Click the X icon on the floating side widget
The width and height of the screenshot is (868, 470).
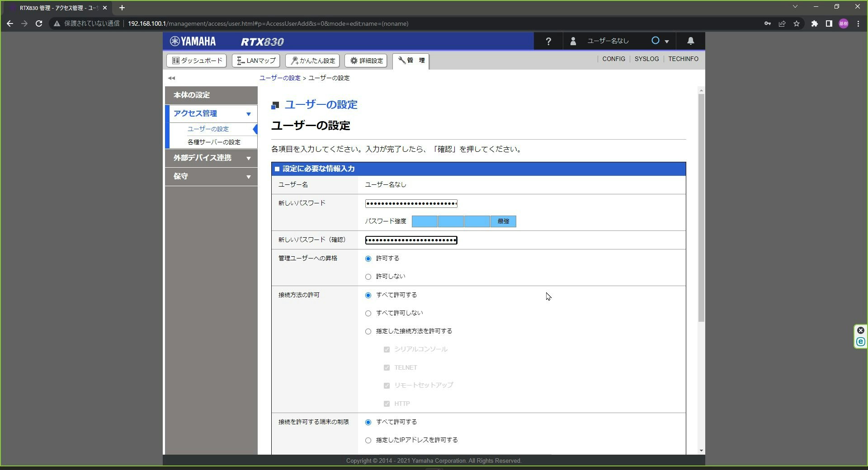pyautogui.click(x=861, y=330)
